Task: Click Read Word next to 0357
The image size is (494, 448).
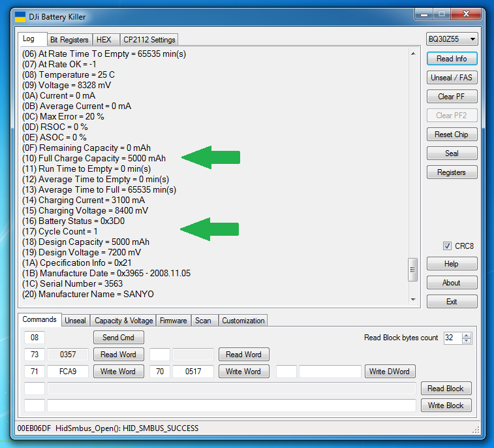Action: coord(119,355)
